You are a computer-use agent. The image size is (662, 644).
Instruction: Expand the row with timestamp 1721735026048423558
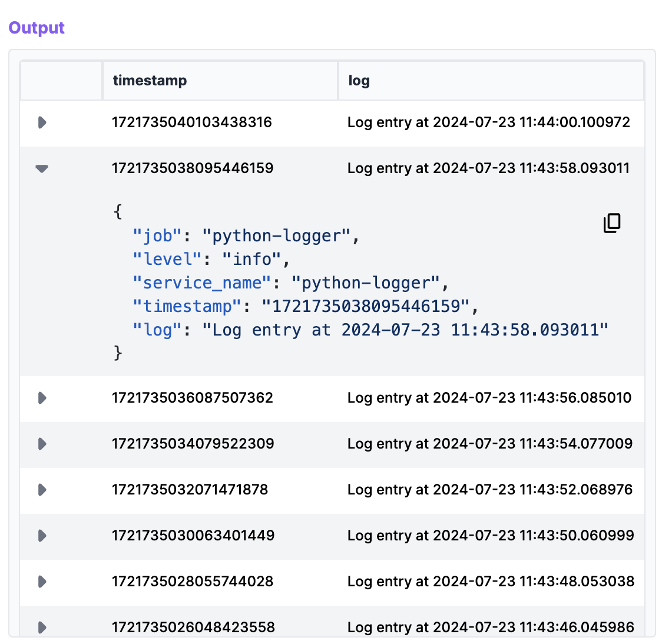click(x=42, y=627)
